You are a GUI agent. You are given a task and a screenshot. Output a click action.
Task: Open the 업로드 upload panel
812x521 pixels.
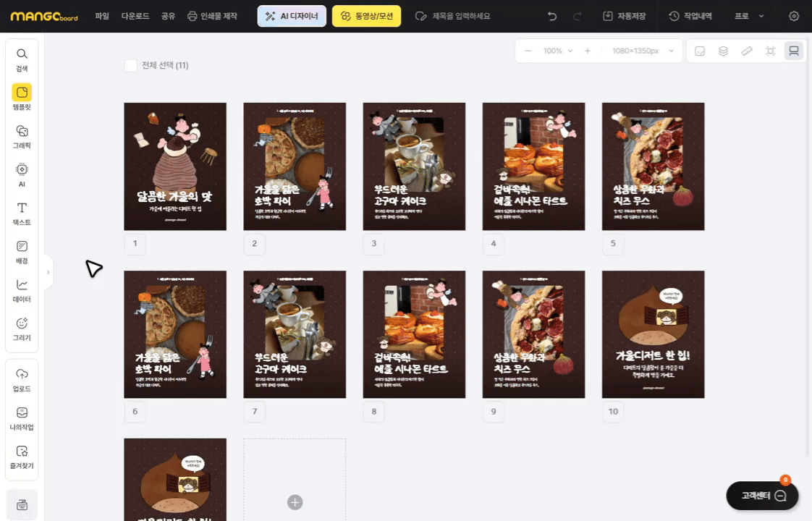(22, 378)
